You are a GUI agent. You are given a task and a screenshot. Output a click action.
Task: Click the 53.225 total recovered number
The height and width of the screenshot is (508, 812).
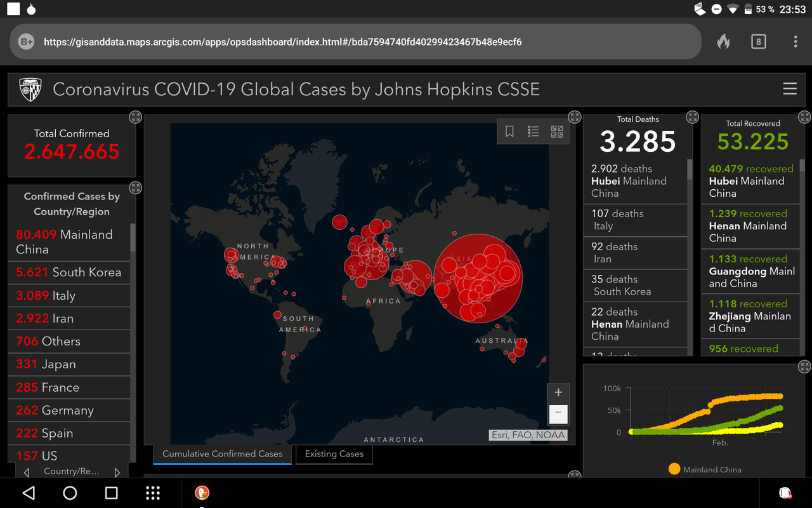coord(753,142)
